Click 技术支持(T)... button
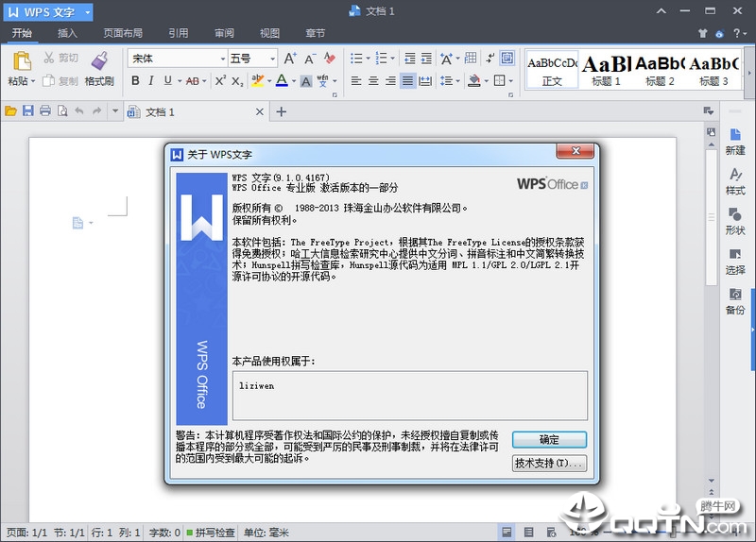The height and width of the screenshot is (542, 756). pos(549,463)
